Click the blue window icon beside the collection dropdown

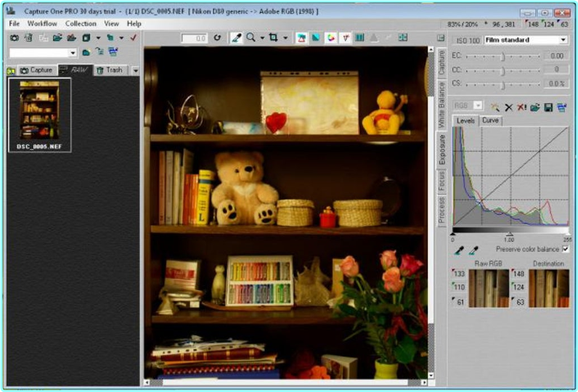[x=113, y=52]
